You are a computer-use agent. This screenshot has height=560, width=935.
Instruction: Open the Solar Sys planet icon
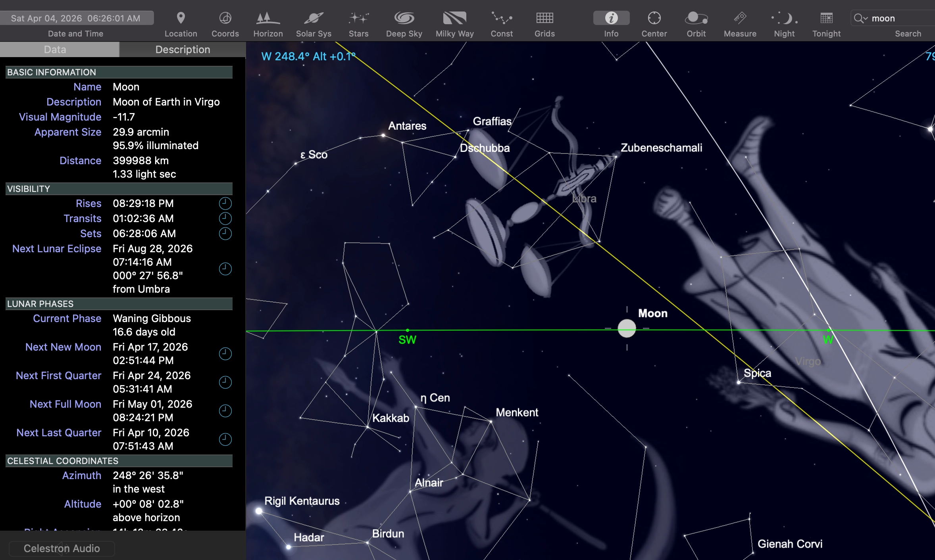[314, 18]
